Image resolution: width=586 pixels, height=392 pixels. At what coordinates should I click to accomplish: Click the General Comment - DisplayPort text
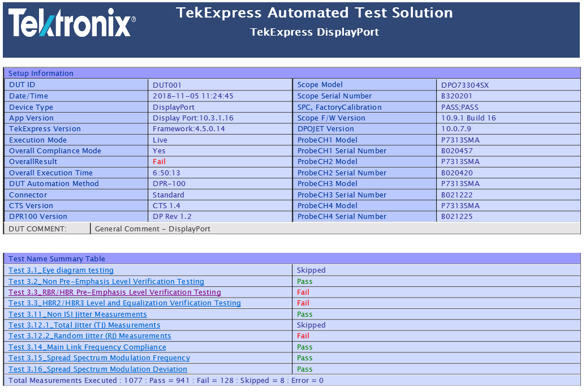[x=153, y=229]
